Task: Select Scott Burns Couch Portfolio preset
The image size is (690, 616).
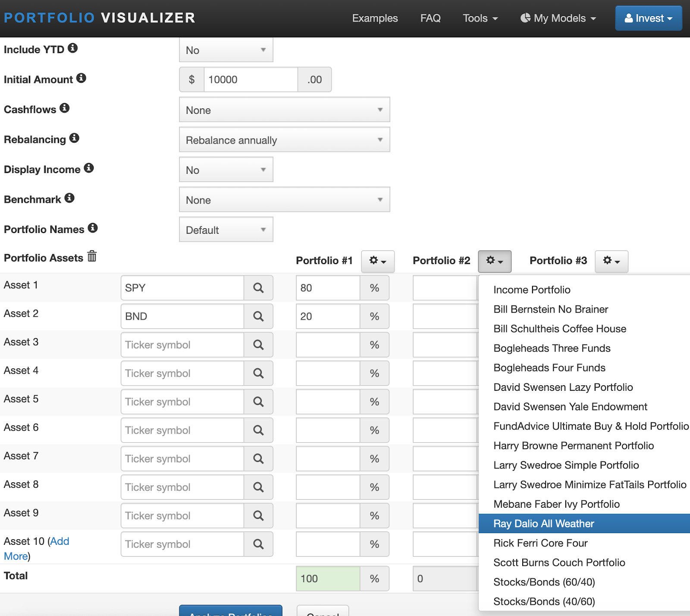Action: (x=584, y=563)
